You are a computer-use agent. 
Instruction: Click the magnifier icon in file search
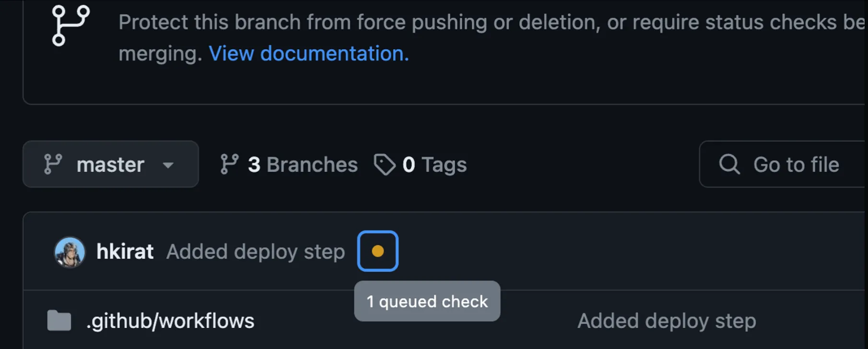click(x=729, y=164)
